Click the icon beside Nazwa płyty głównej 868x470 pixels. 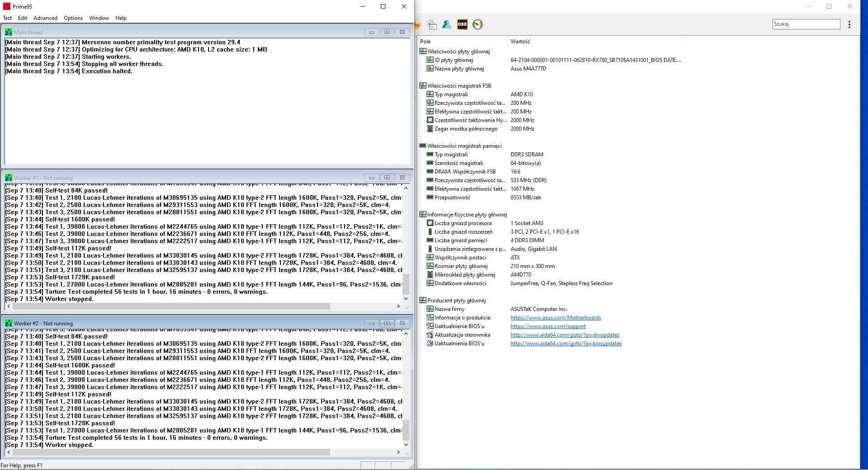click(430, 68)
